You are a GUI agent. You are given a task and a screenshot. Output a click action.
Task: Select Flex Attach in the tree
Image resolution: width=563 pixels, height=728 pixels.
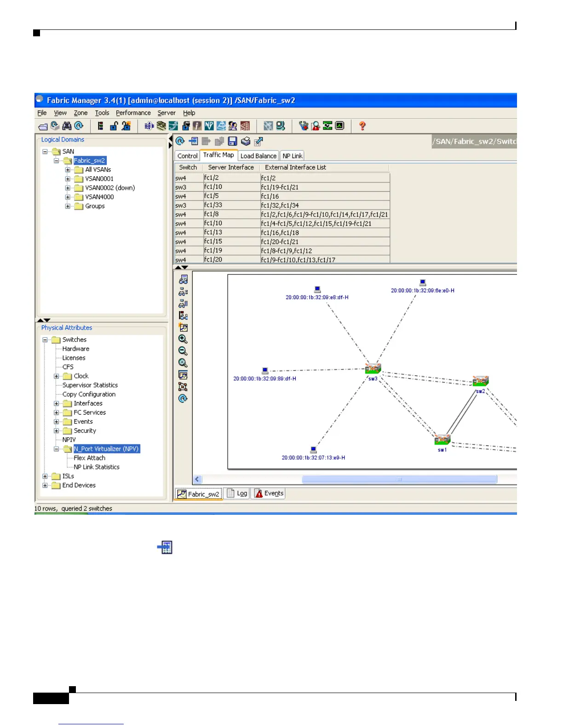click(x=90, y=458)
